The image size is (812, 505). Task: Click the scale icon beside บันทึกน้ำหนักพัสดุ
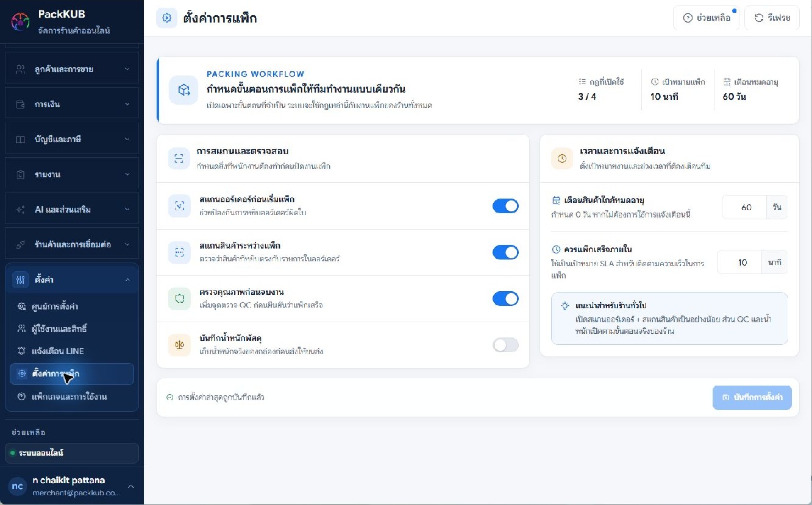(x=179, y=345)
